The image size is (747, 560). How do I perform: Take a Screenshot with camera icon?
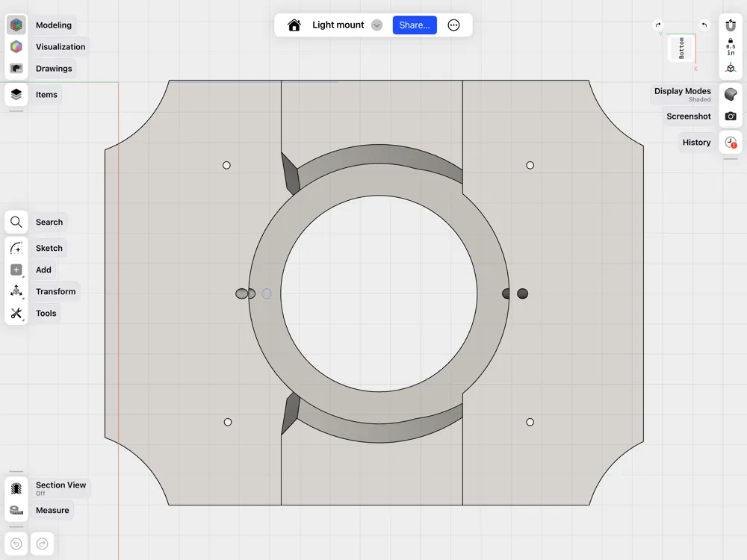[x=731, y=116]
